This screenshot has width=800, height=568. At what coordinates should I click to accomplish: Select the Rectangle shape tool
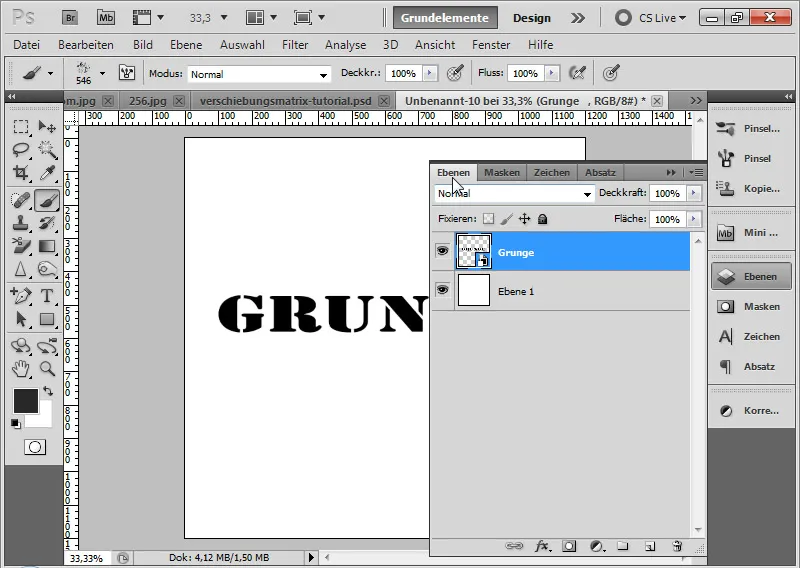click(x=47, y=319)
